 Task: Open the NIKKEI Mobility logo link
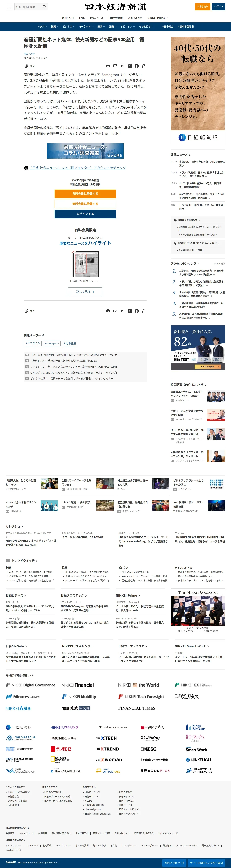tap(79, 696)
